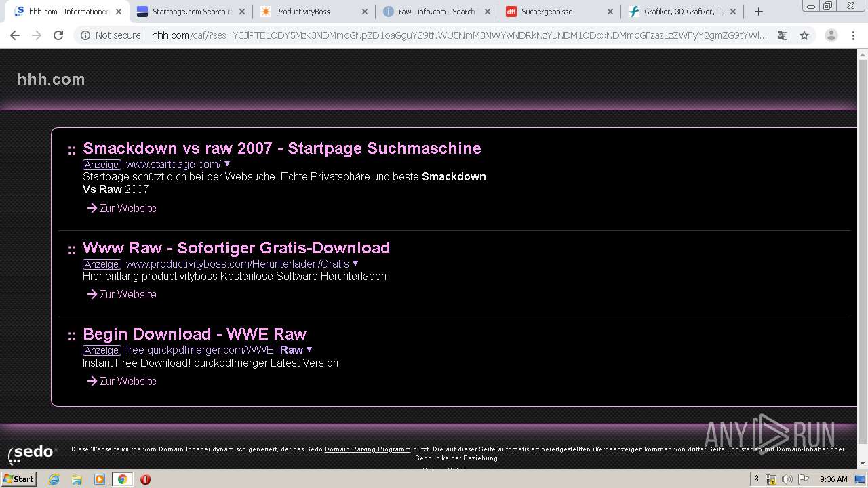Focus the address bar URL
This screenshot has height=488, width=868.
pyautogui.click(x=459, y=35)
